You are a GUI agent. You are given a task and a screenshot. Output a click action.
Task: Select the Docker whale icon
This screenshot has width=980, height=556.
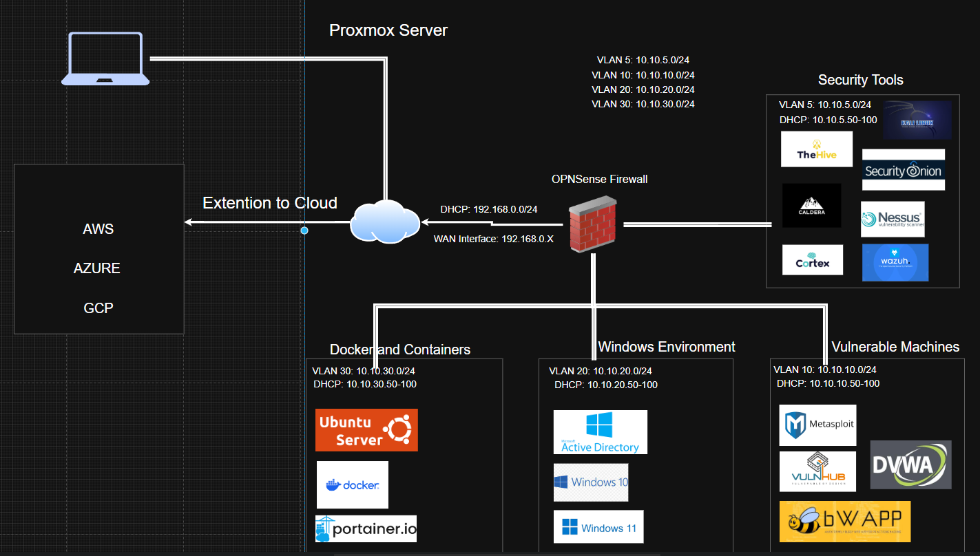pyautogui.click(x=352, y=484)
